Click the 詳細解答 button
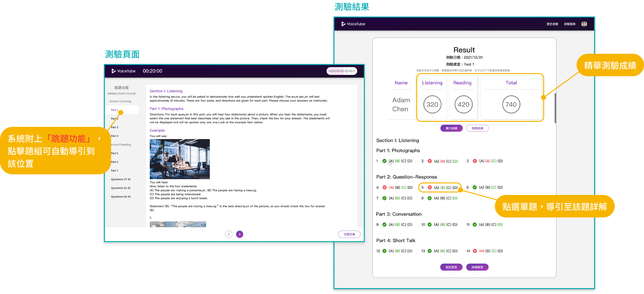The height and width of the screenshot is (294, 644). pos(477,267)
